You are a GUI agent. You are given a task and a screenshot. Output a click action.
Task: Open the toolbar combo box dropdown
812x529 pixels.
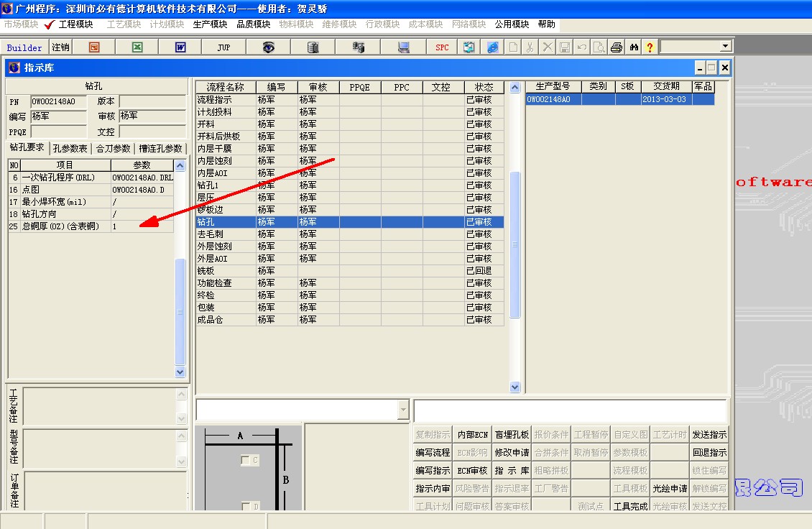click(725, 46)
